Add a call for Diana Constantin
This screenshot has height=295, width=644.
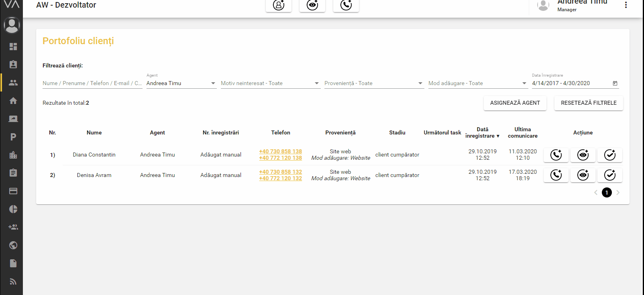point(556,155)
